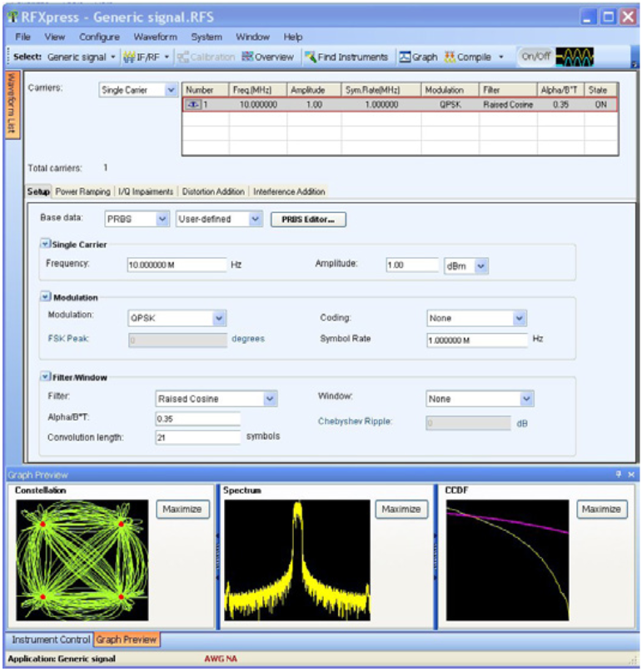The width and height of the screenshot is (642, 672).
Task: Open the Carriers type dropdown
Action: point(172,90)
